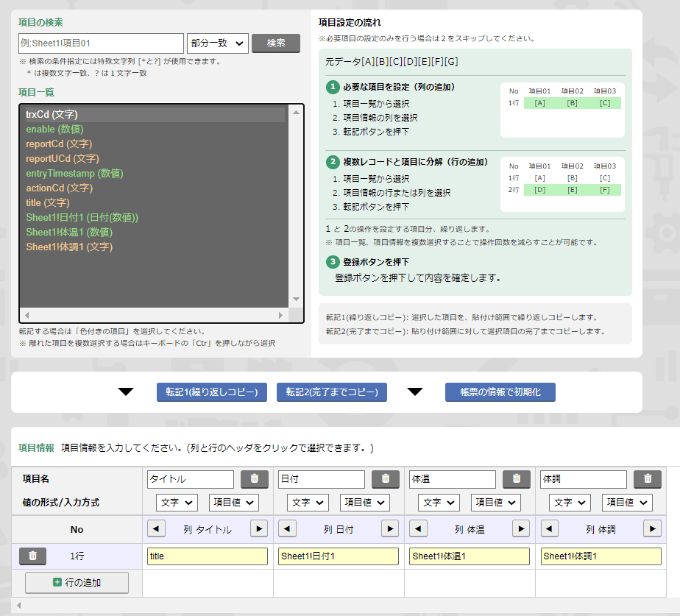Click the 項目の検索 search text field

tap(101, 43)
